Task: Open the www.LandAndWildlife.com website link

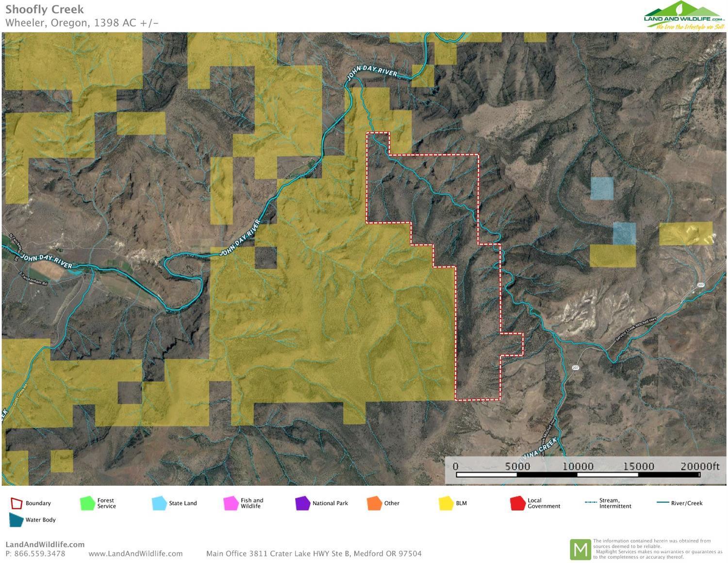Action: point(135,554)
